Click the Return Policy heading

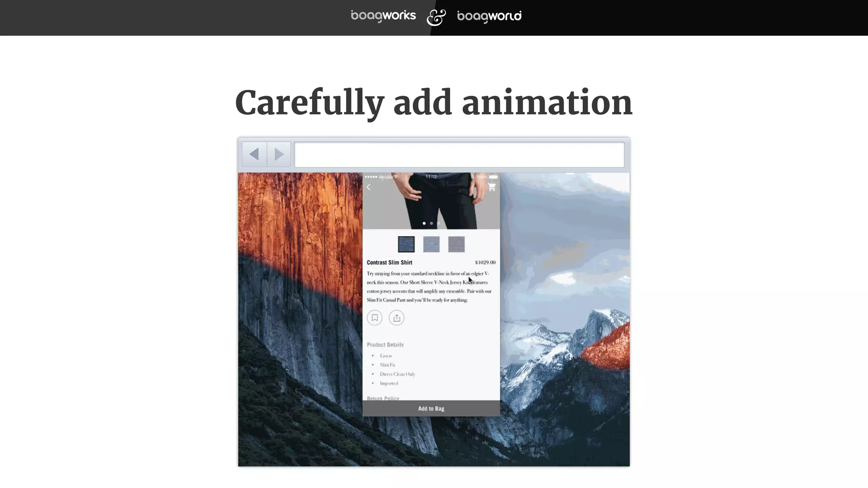point(383,398)
